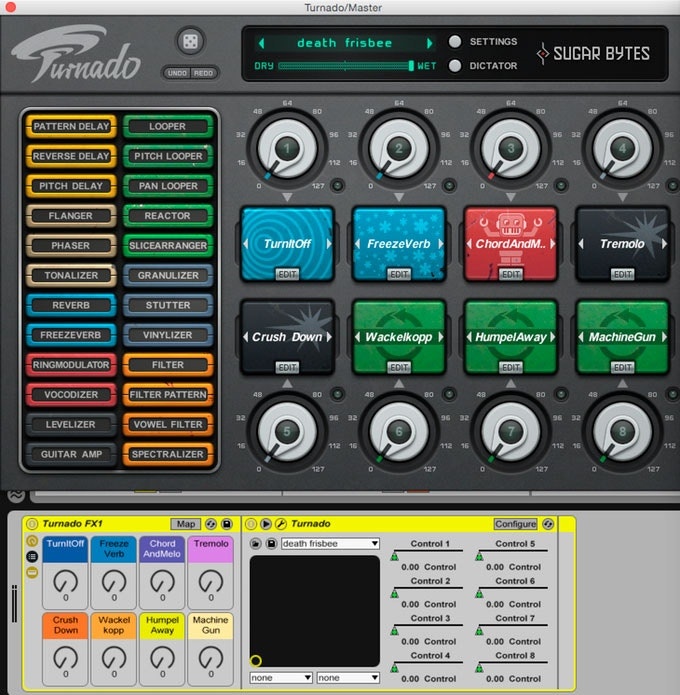Click the Control 1 slider handle
Image resolution: width=680 pixels, height=695 pixels.
(x=394, y=556)
